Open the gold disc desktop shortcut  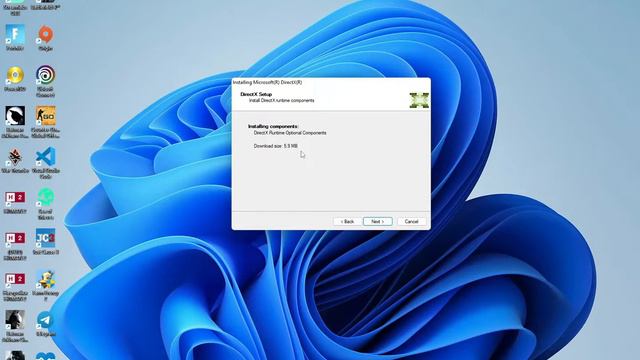click(15, 78)
